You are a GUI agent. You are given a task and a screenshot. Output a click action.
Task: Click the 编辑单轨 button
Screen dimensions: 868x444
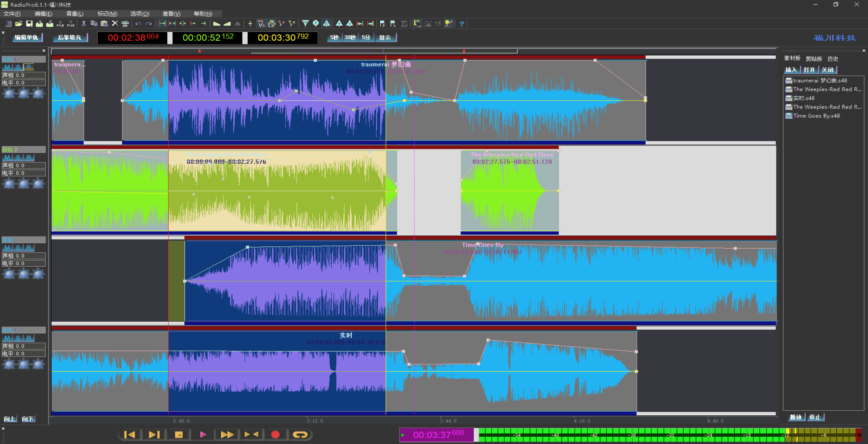(x=26, y=37)
